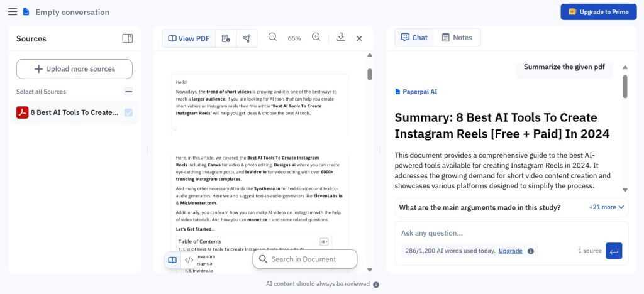Switch to book reading view icon

coord(172,260)
